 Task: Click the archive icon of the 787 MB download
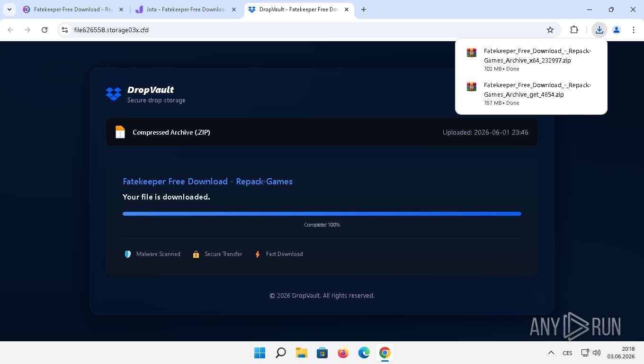(x=472, y=87)
